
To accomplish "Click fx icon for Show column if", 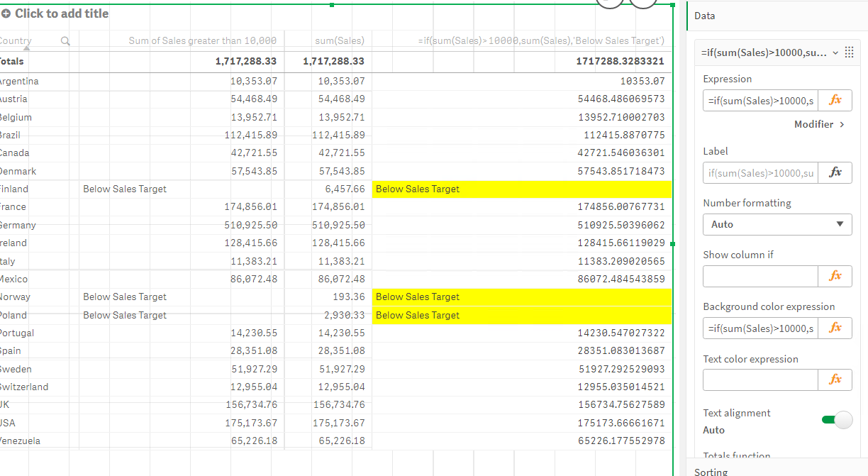I will click(835, 276).
